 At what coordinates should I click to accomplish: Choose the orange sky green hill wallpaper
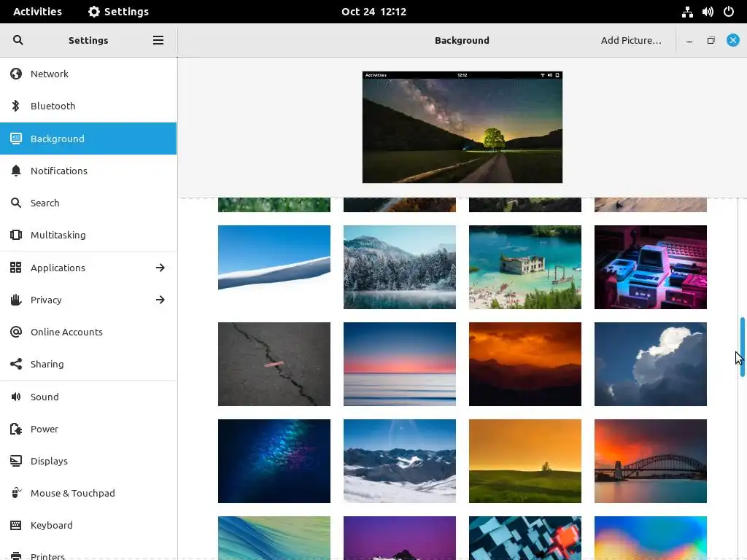[x=525, y=461]
